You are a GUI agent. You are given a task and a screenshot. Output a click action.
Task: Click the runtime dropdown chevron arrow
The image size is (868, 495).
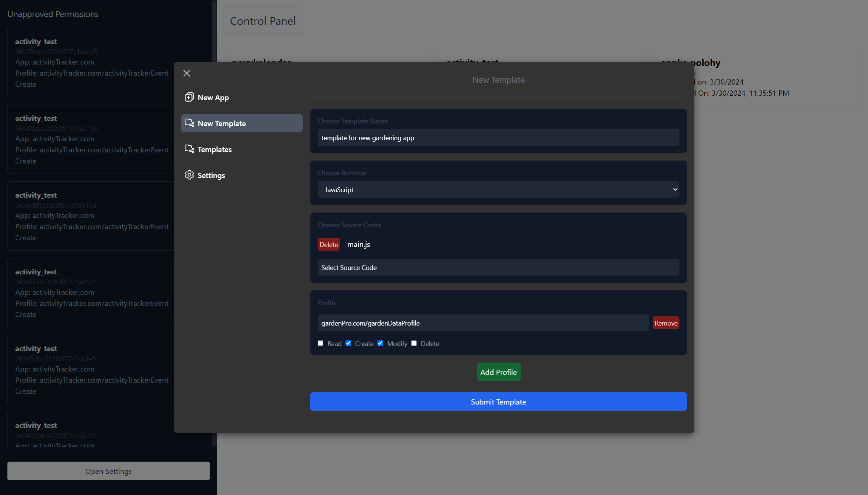click(675, 189)
